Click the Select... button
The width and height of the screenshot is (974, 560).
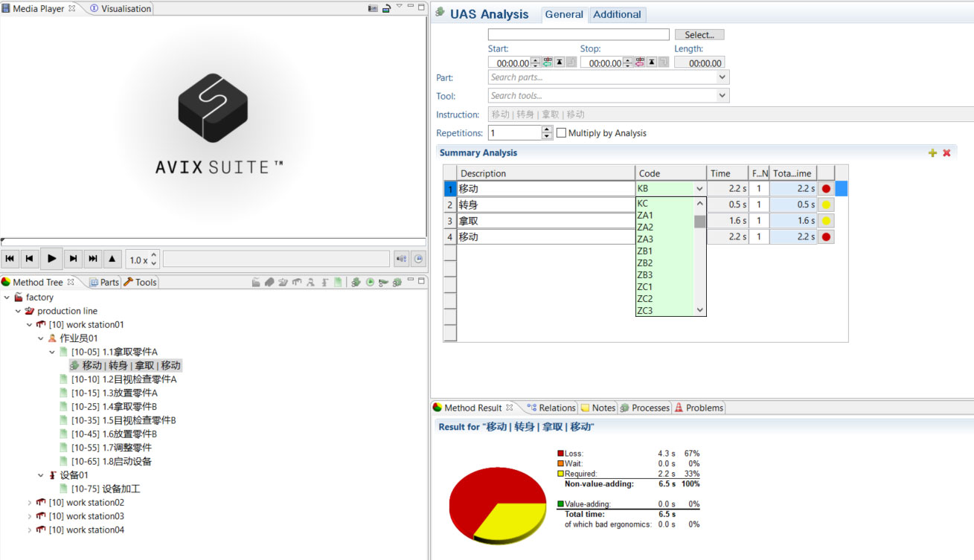[x=699, y=35]
